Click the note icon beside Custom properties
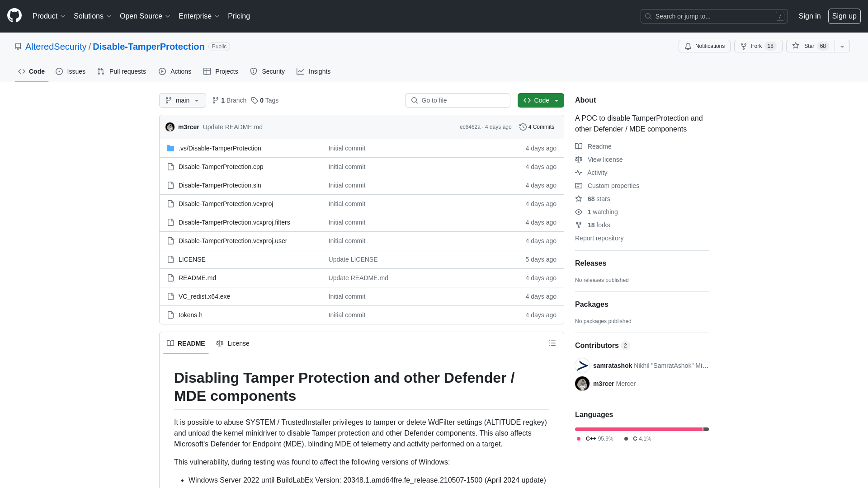 pyautogui.click(x=579, y=186)
